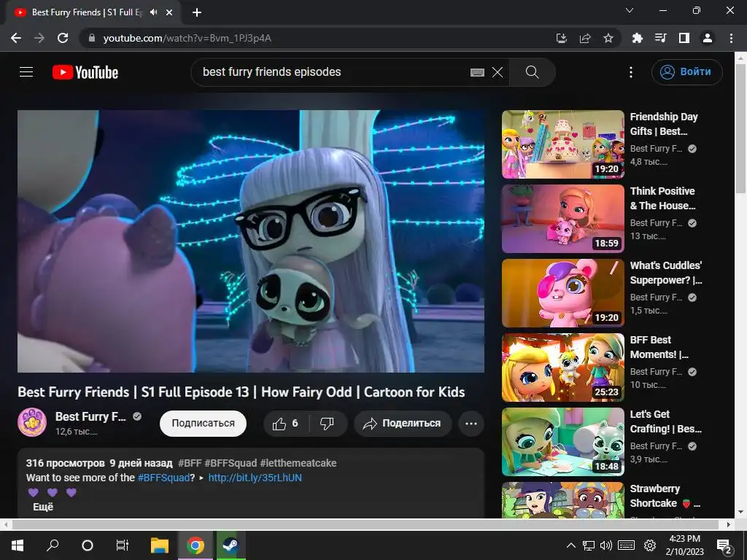Open Windows taskbar search
This screenshot has height=560, width=747.
pyautogui.click(x=53, y=545)
